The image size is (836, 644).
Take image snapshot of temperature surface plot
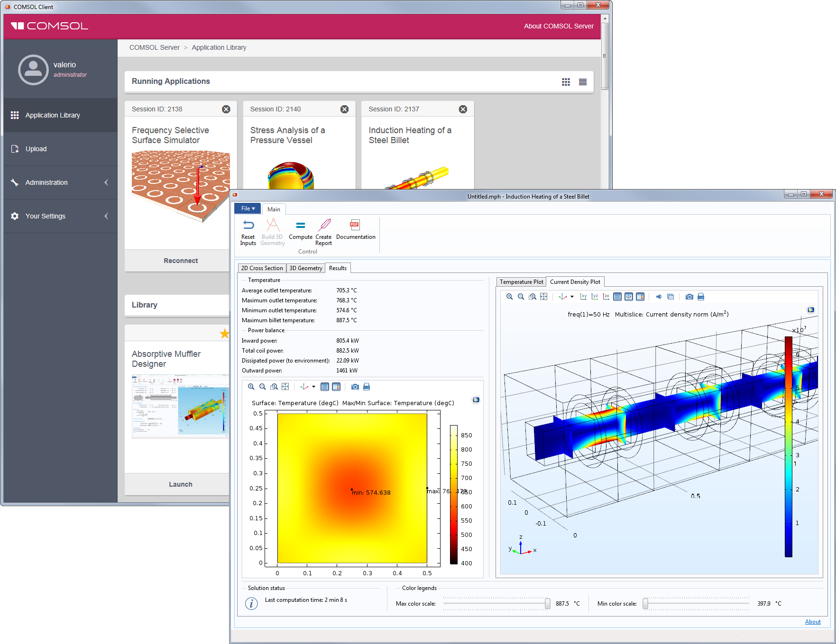(355, 387)
